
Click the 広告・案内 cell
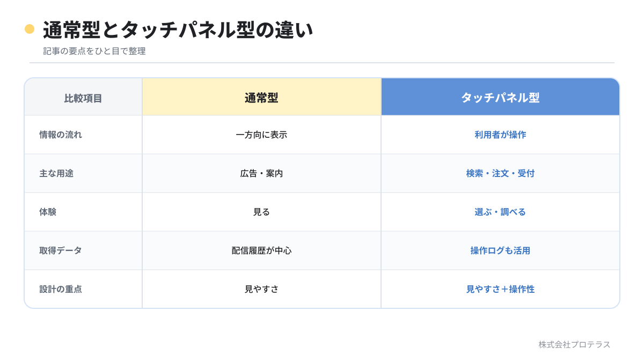(262, 173)
